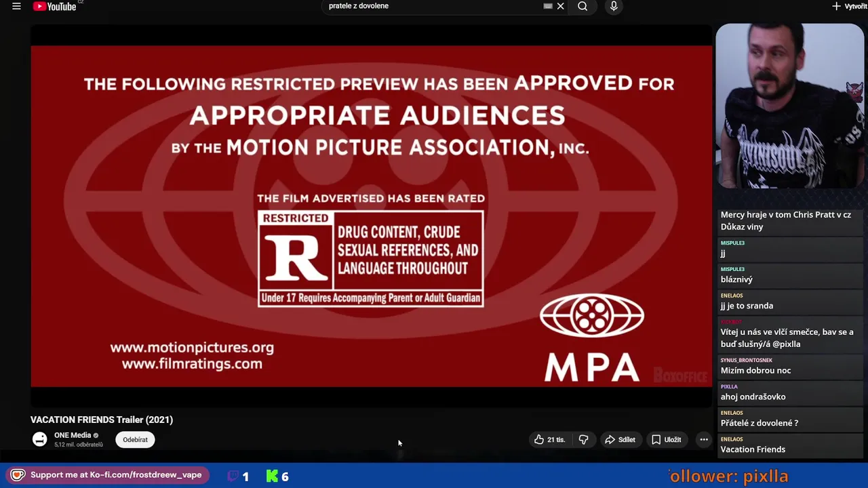Click the Ko-fi support icon in overlay

point(18,475)
